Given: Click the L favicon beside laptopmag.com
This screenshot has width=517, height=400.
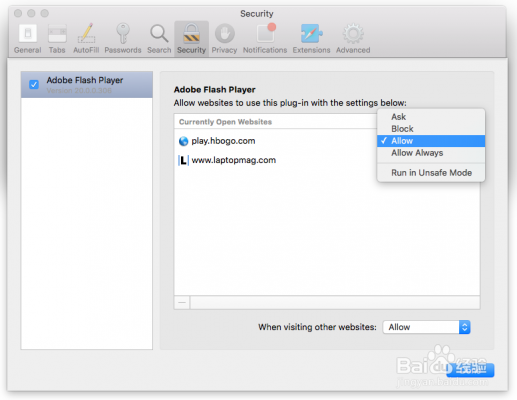Looking at the screenshot, I should 183,160.
